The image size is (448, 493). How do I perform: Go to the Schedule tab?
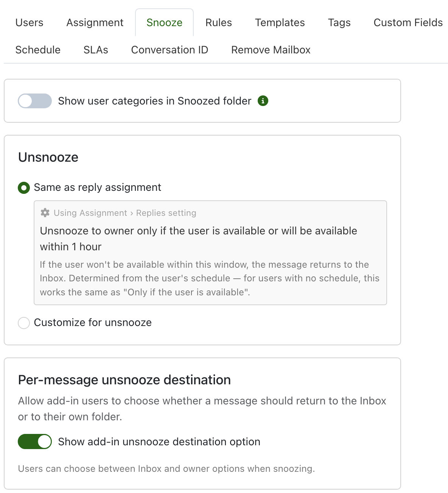coord(38,50)
